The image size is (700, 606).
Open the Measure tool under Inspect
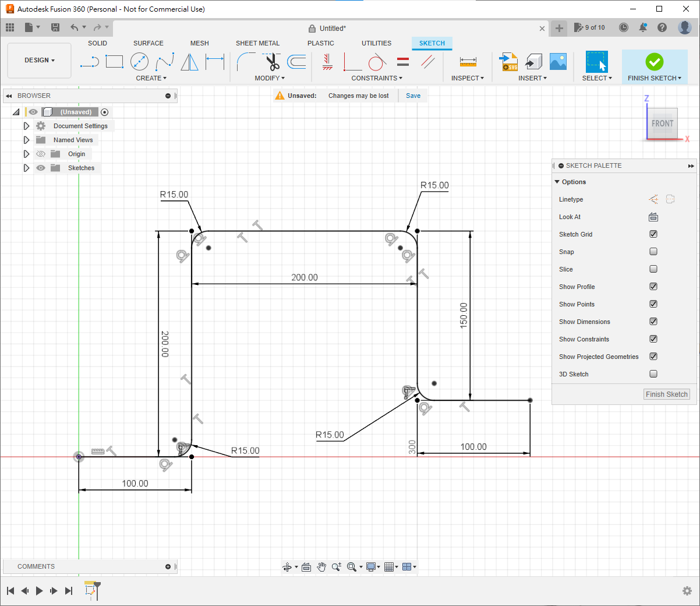[468, 62]
